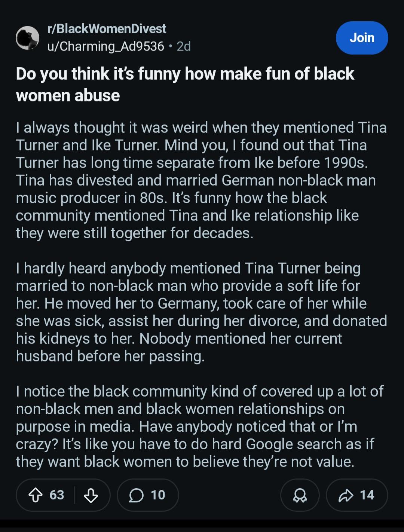Give an award using the award icon
Viewport: 404px width, 532px height.
300,495
